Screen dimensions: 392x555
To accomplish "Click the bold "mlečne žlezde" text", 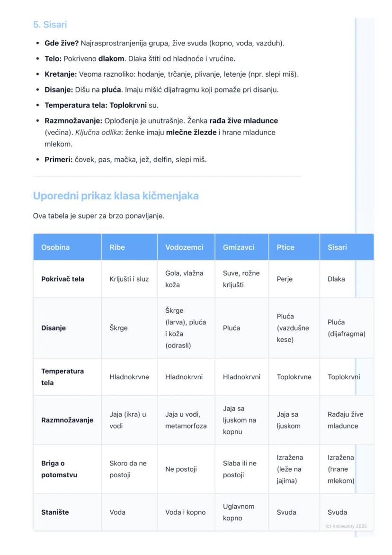I will 191,132.
